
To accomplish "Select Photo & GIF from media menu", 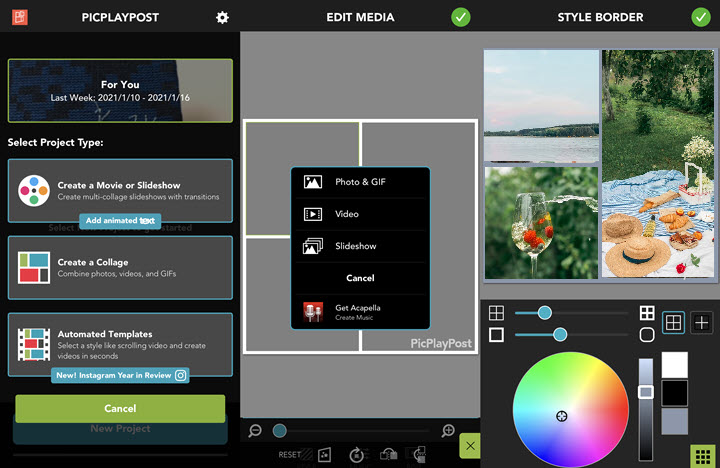I will (360, 182).
